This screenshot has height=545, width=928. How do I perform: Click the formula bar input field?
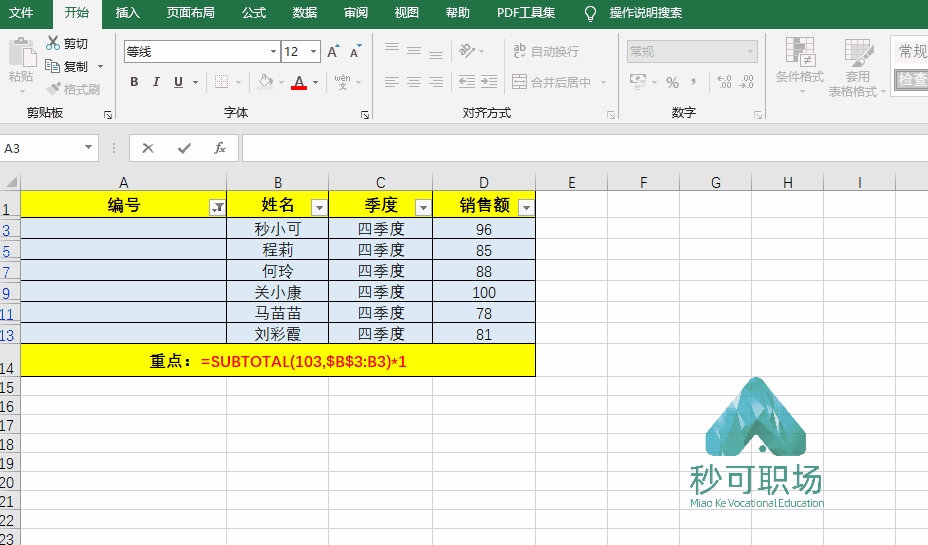point(585,148)
